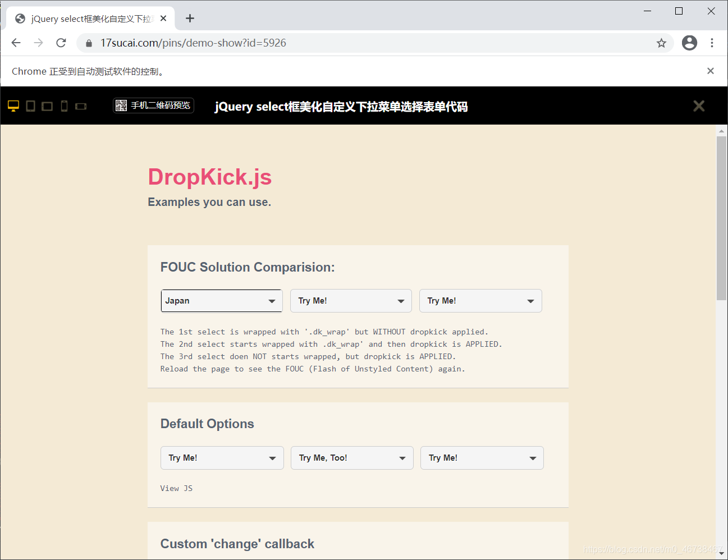Click the scrollbar up arrow
The width and height of the screenshot is (728, 560).
721,131
